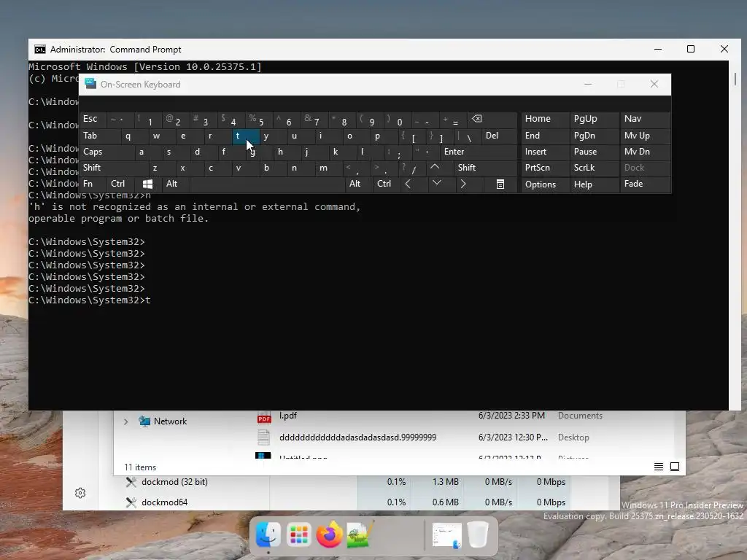
Task: Toggle the right Alt key
Action: point(359,184)
